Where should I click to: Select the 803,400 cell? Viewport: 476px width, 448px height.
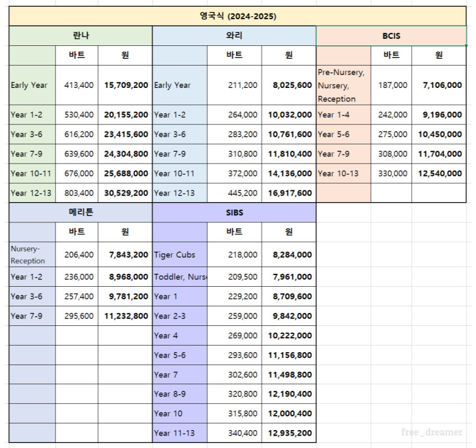pyautogui.click(x=77, y=193)
